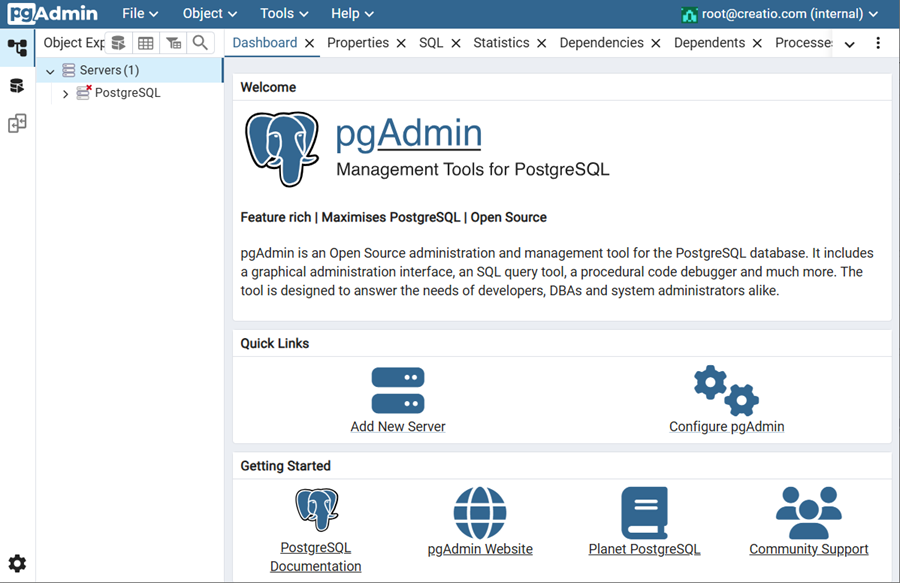Open the Planet PostgreSQL book icon
Image resolution: width=900 pixels, height=583 pixels.
644,513
